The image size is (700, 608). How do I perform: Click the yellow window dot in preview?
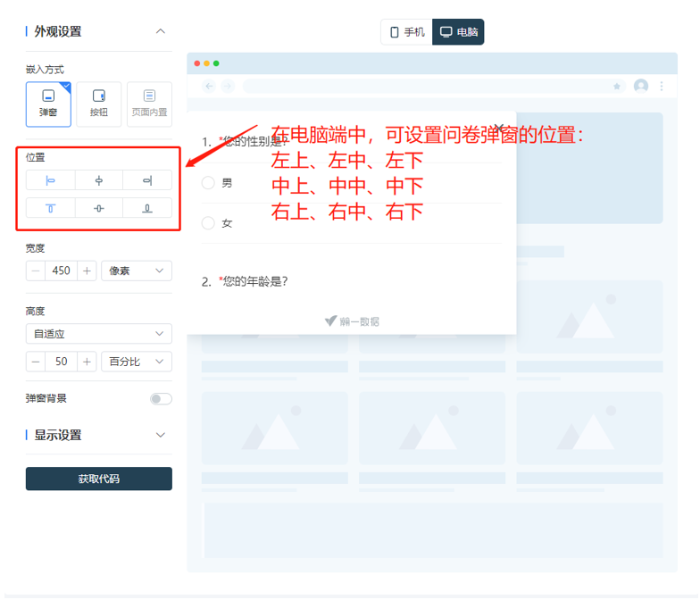[207, 63]
